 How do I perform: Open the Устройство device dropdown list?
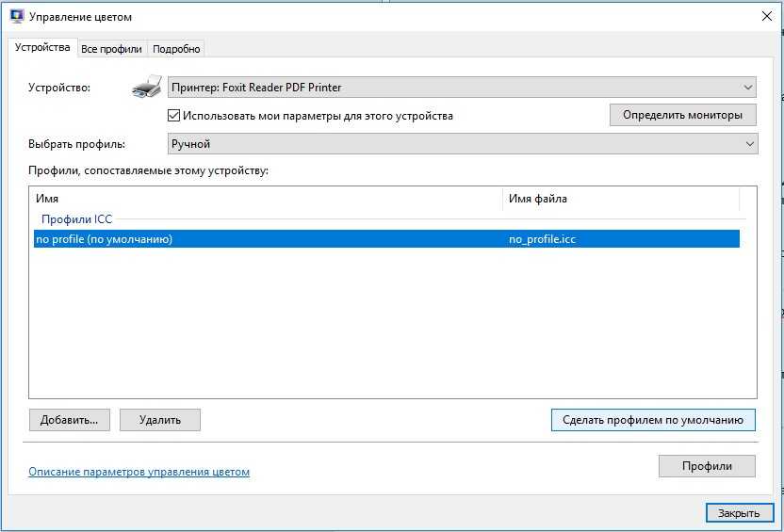click(462, 88)
